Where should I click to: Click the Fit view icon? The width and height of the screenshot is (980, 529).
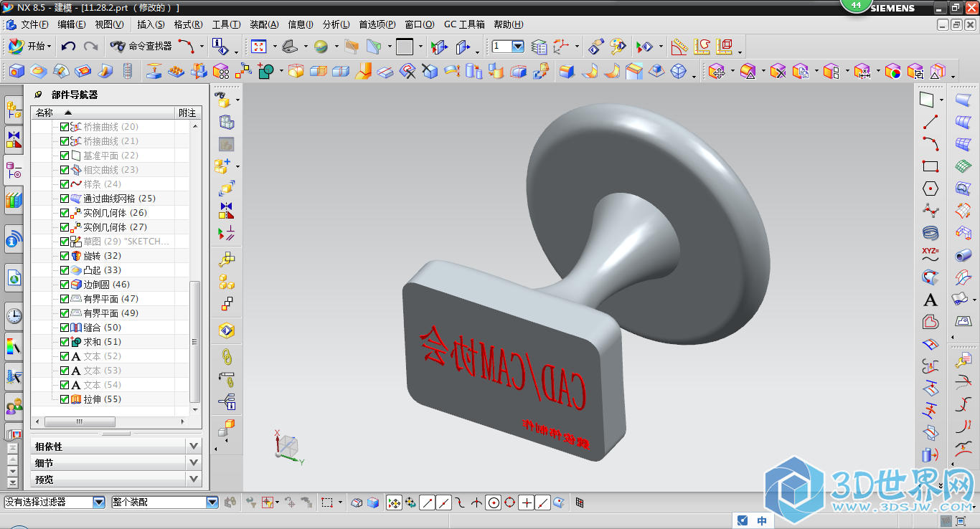point(259,47)
